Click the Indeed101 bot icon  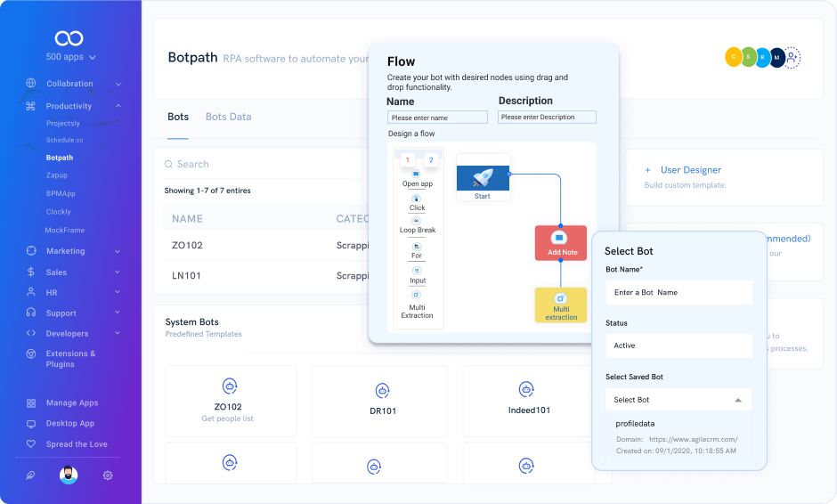pyautogui.click(x=528, y=390)
